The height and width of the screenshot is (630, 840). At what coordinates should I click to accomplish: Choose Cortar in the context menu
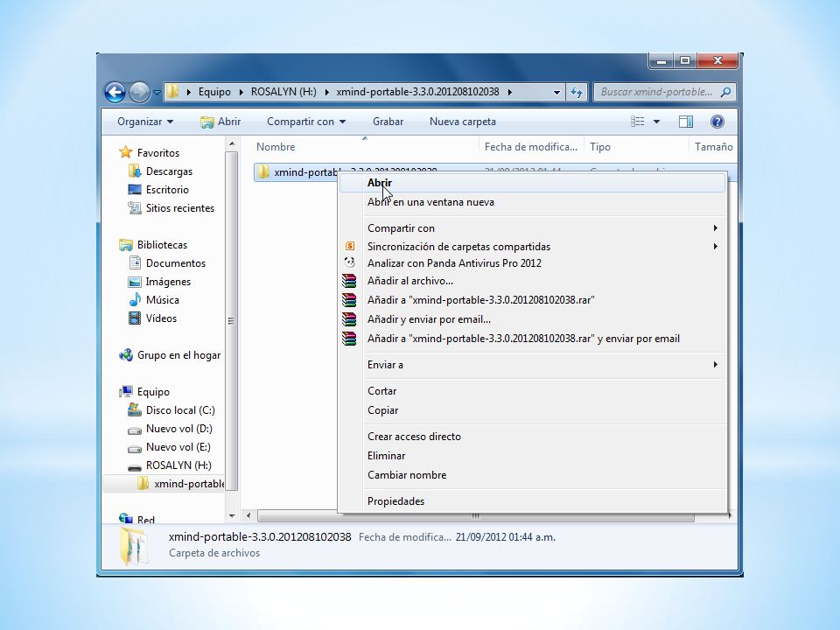[x=533, y=391]
